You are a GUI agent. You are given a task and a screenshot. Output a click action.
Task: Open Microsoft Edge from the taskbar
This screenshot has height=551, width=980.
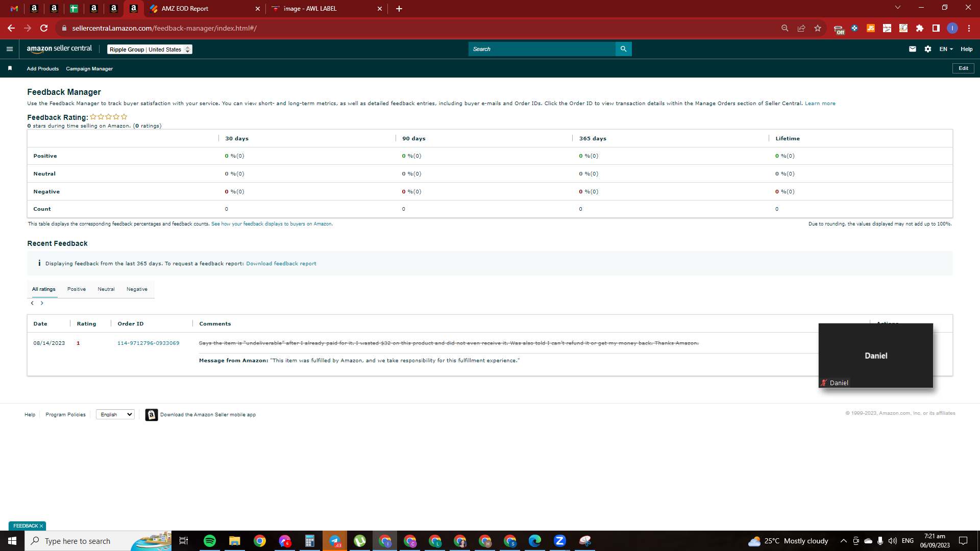(x=535, y=541)
